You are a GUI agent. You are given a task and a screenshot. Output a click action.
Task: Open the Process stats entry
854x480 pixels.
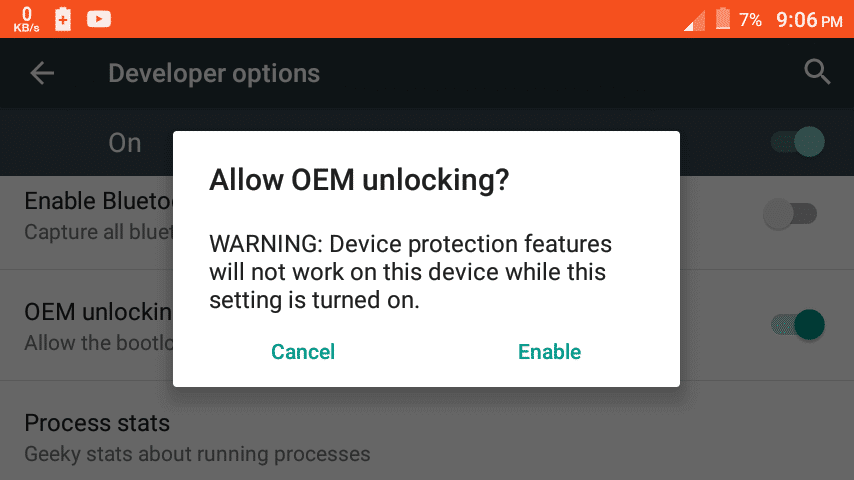pos(427,438)
